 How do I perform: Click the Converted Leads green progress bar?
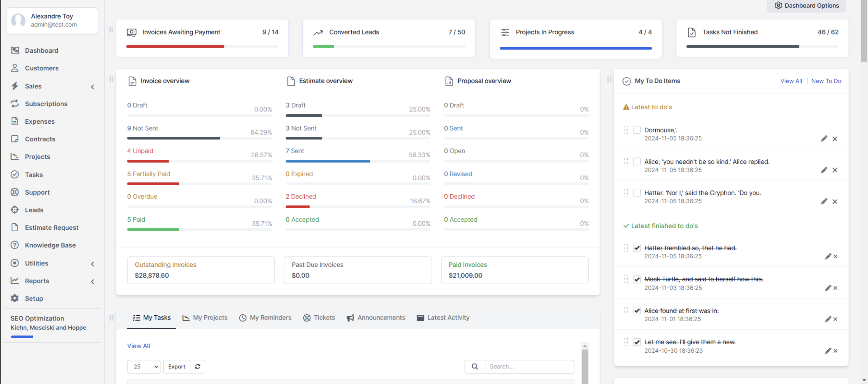(323, 47)
